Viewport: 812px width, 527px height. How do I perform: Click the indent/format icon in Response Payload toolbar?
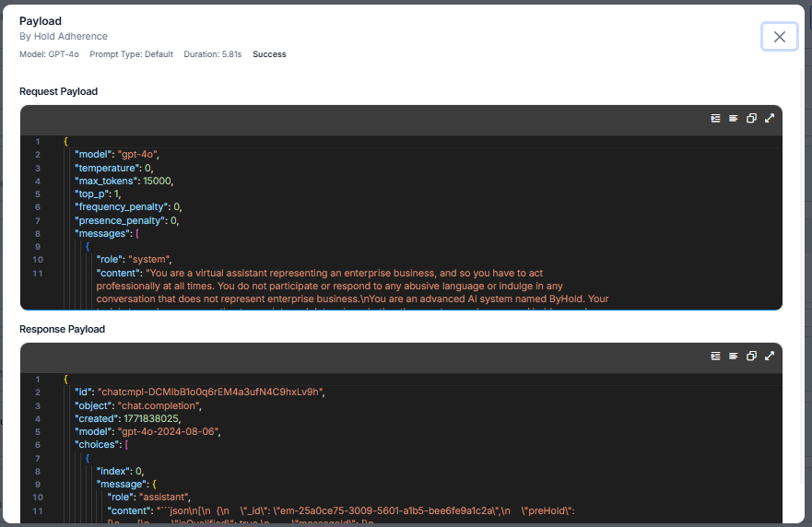tap(715, 356)
